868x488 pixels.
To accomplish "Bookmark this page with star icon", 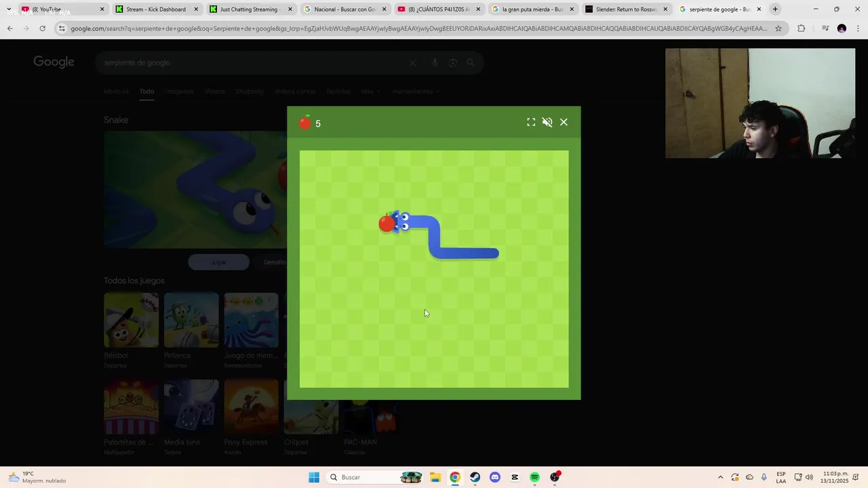I will 778,28.
